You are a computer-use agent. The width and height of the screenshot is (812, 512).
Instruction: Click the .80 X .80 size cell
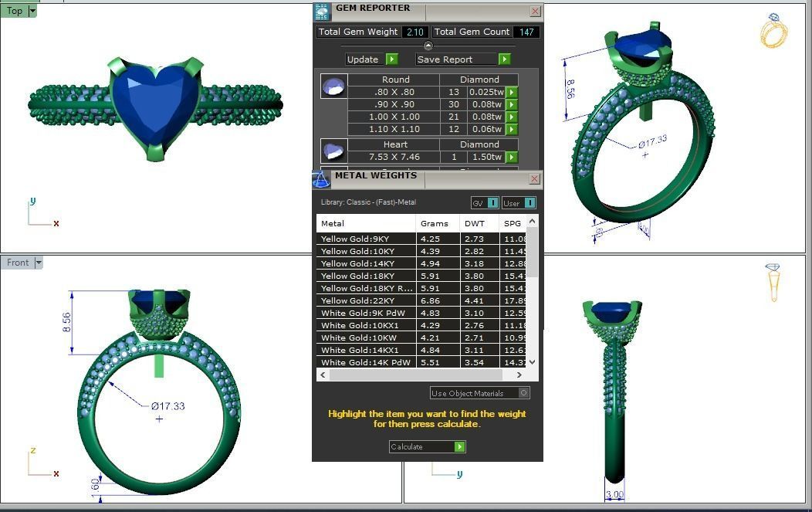tap(394, 92)
